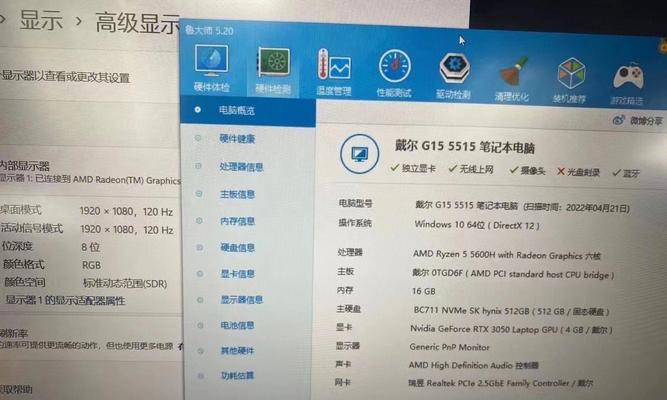Click the 16 GB memory value
Image resolution: width=667 pixels, height=400 pixels.
423,291
